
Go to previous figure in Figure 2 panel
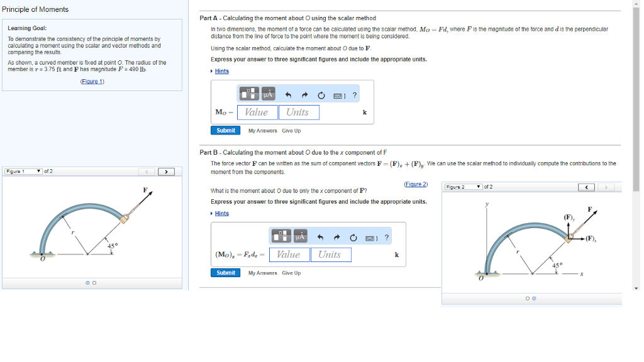(587, 187)
